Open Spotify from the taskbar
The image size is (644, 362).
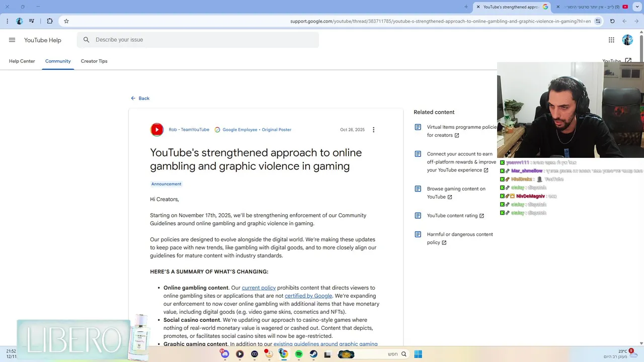coord(299,354)
